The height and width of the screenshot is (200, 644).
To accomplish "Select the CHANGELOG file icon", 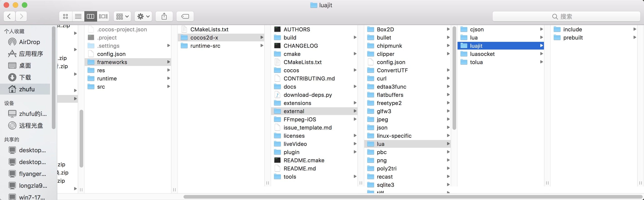I will tap(277, 46).
